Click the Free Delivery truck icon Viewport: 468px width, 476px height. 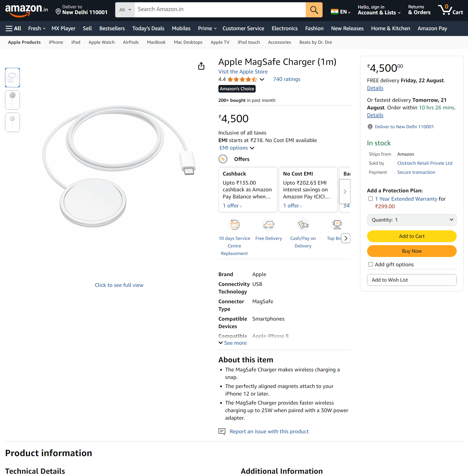(x=268, y=225)
